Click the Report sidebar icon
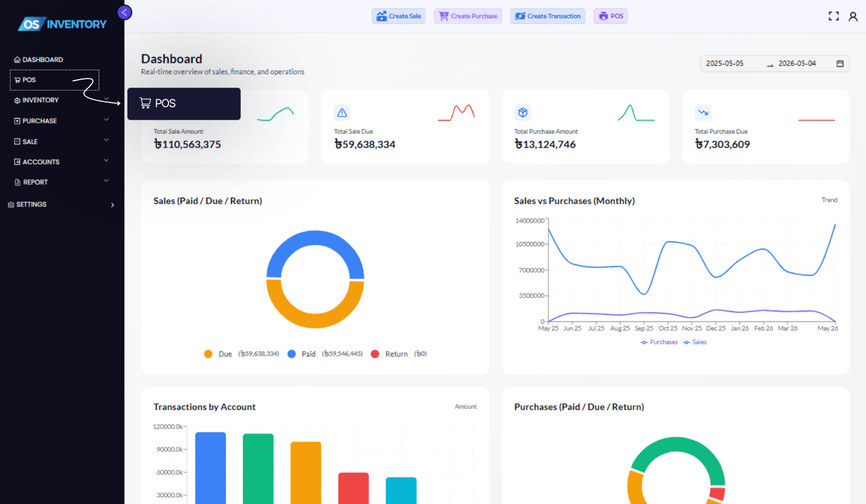Image resolution: width=866 pixels, height=504 pixels. [x=18, y=183]
